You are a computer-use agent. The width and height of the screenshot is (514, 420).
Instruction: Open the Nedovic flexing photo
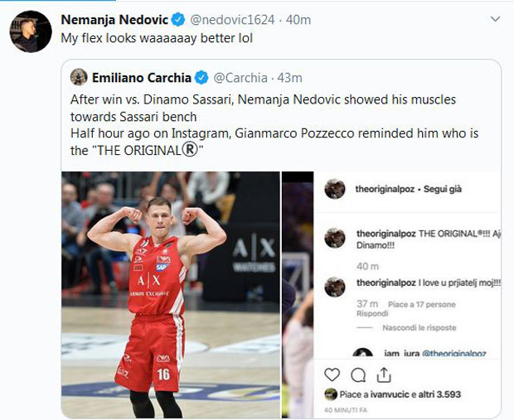pos(170,294)
